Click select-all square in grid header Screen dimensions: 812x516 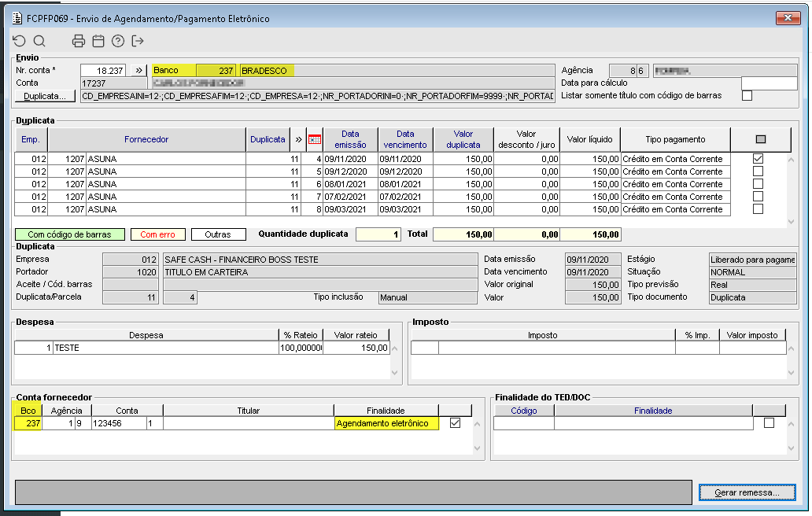point(760,139)
